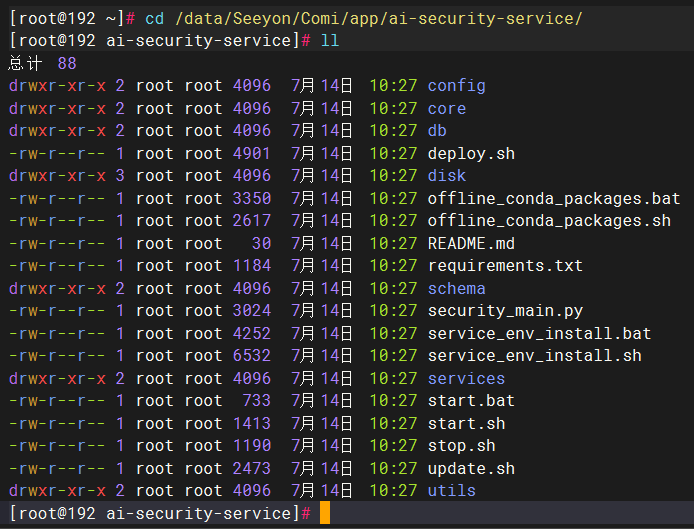Click the service_env_install.sh file name
The height and width of the screenshot is (529, 694).
point(534,356)
